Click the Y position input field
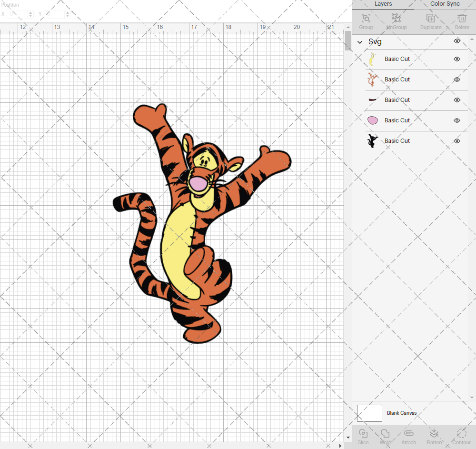The width and height of the screenshot is (476, 449). point(55,14)
